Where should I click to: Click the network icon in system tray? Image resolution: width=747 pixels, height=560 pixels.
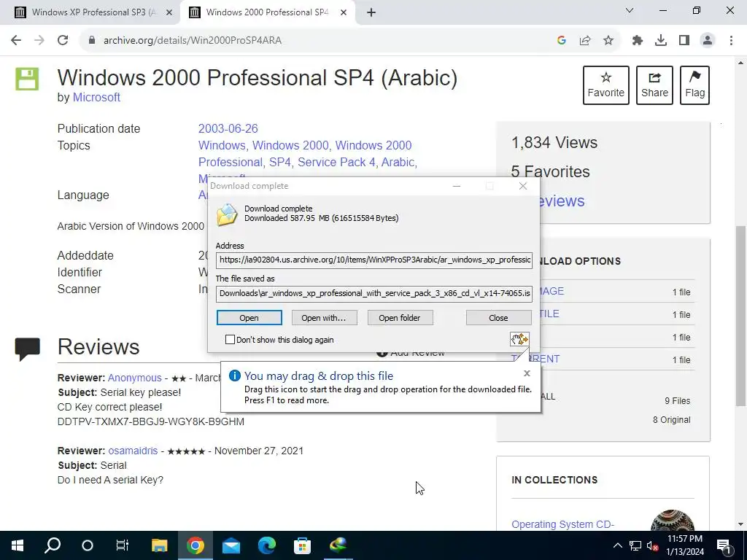click(635, 545)
